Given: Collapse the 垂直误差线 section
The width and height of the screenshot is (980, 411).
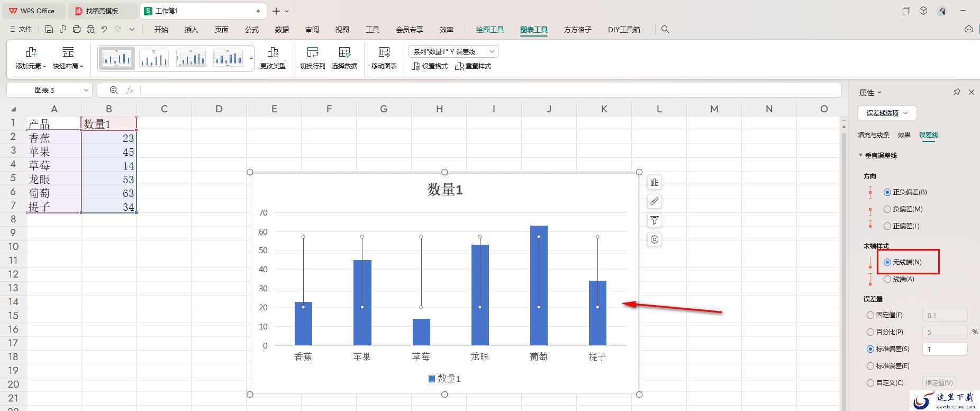Looking at the screenshot, I should [x=861, y=155].
